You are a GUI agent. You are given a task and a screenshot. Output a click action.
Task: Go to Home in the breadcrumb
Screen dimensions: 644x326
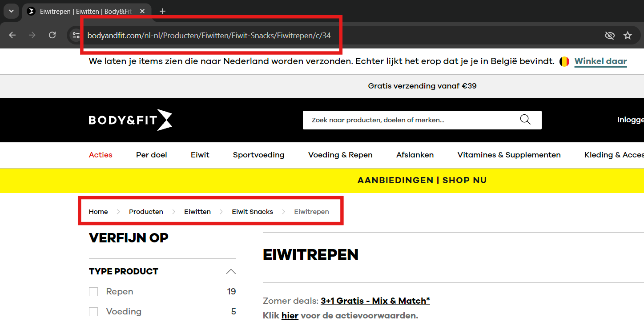98,212
